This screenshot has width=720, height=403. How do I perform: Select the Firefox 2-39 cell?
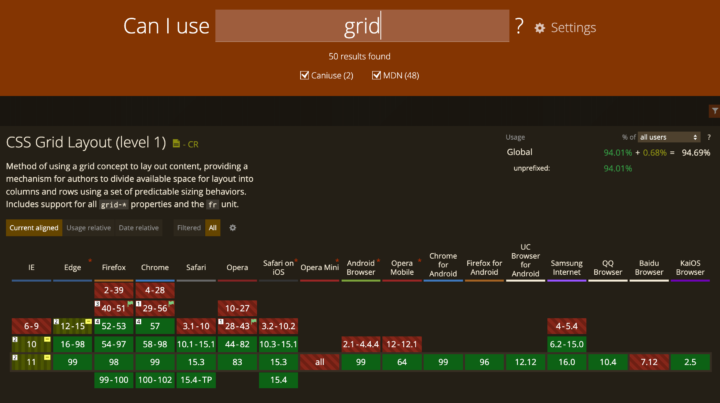tap(113, 290)
